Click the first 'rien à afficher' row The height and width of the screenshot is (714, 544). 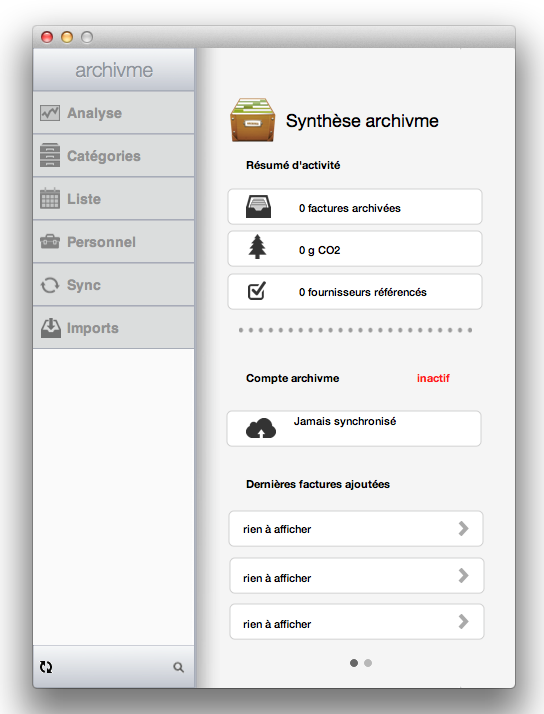click(x=356, y=529)
